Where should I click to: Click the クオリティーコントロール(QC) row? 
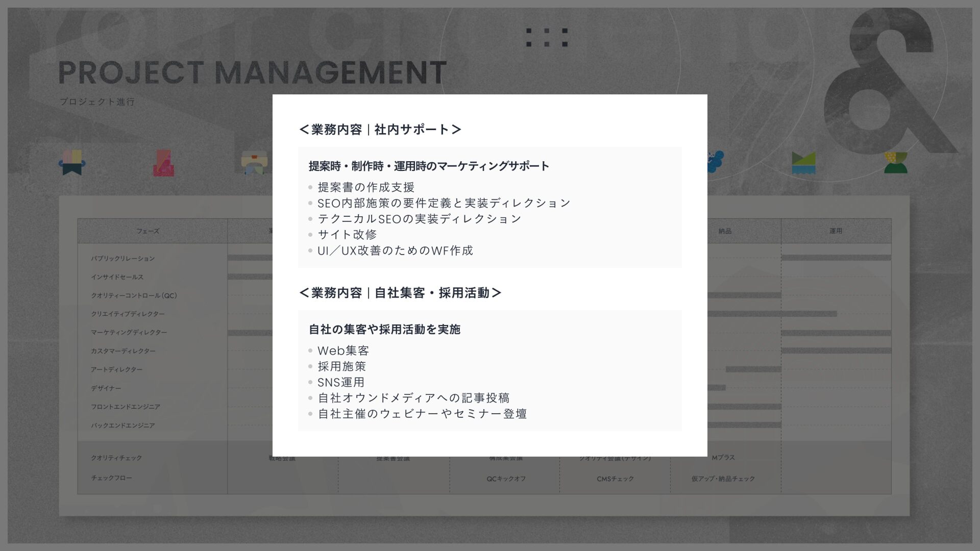(134, 295)
